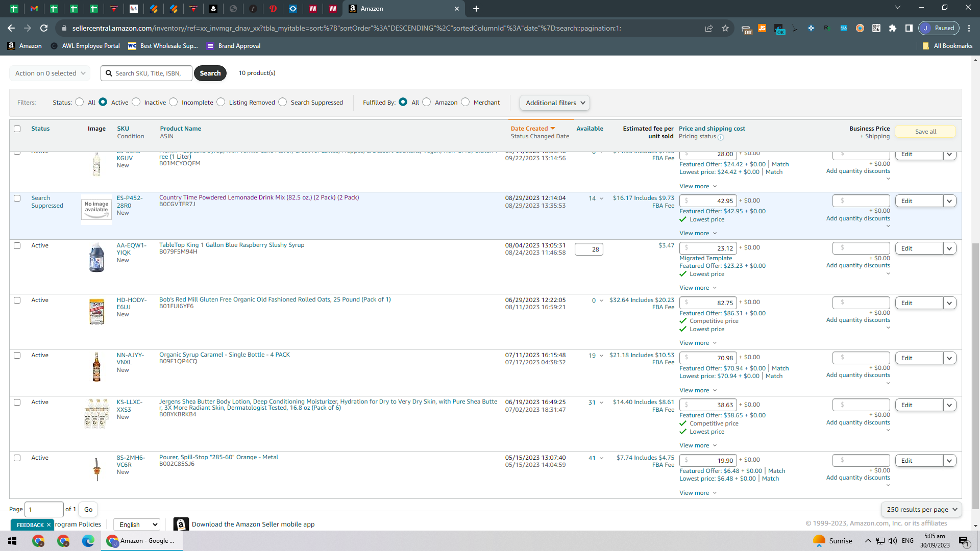Open AWL Employee Portal bookmark

tap(85, 46)
